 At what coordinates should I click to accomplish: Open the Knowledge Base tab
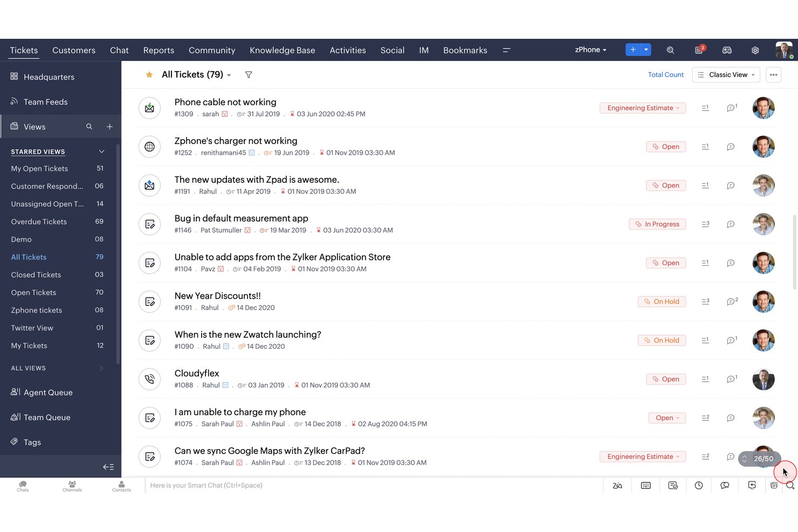(x=283, y=50)
